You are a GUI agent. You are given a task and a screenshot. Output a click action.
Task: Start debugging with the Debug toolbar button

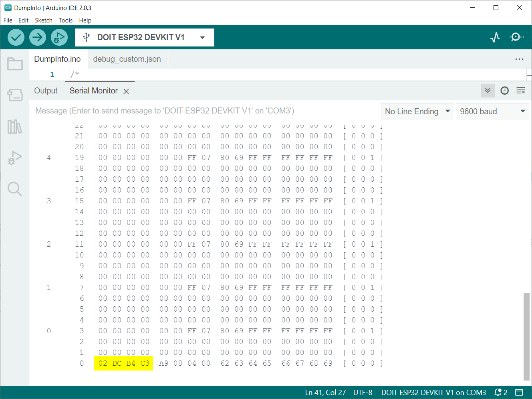59,37
